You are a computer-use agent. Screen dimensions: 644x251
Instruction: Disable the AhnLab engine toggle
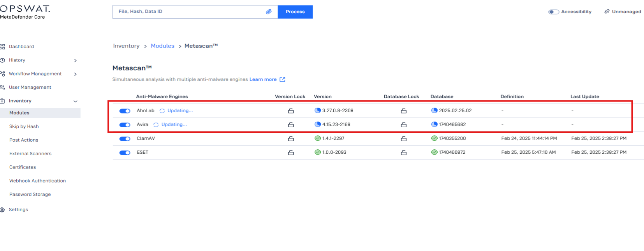(x=125, y=111)
